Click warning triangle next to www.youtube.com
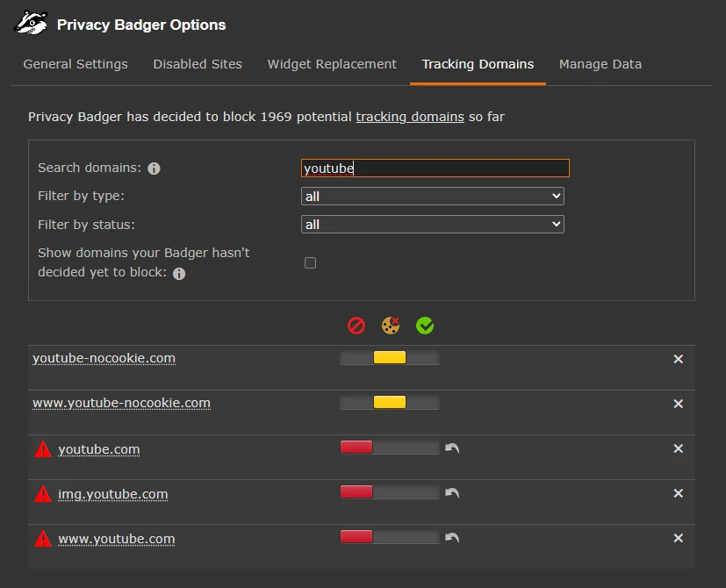The height and width of the screenshot is (588, 726). pyautogui.click(x=43, y=539)
